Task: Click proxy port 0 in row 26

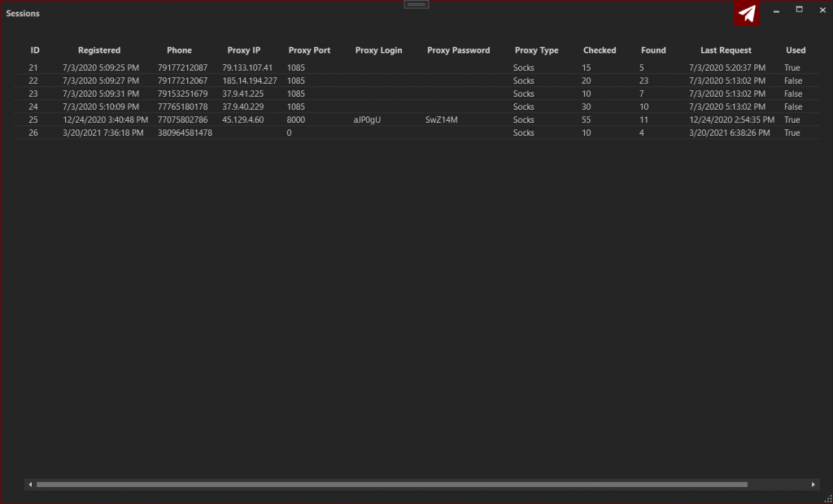Action: pyautogui.click(x=289, y=133)
